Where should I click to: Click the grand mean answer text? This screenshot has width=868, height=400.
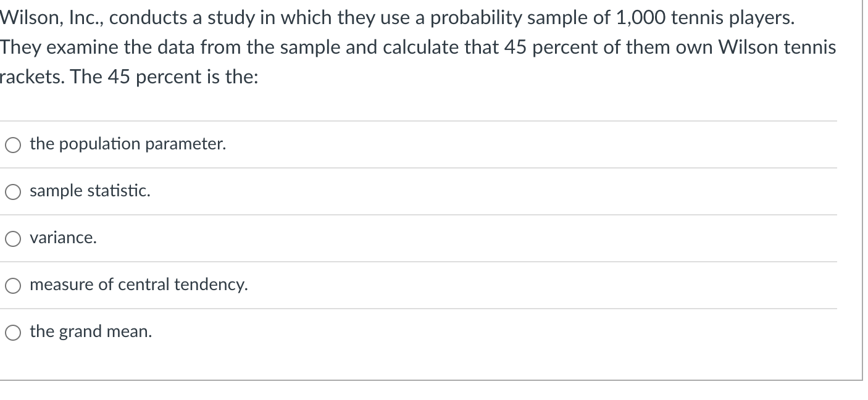click(x=91, y=331)
